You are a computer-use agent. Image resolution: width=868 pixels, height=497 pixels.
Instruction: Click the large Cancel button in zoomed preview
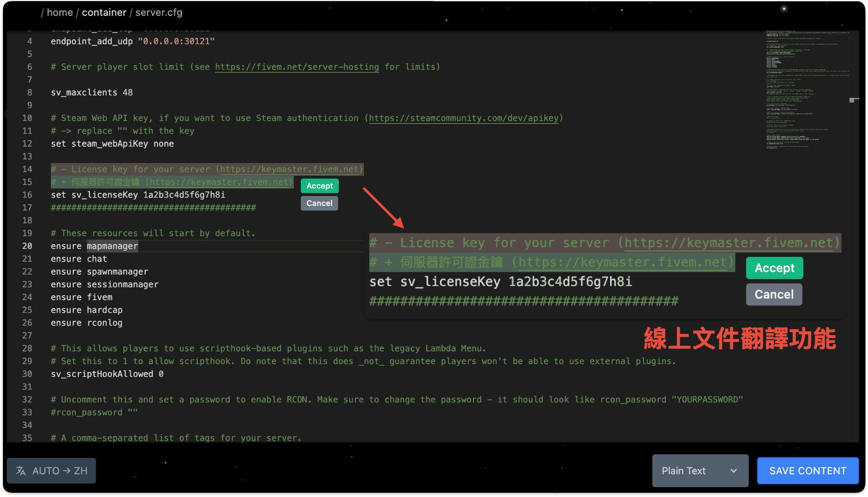pyautogui.click(x=774, y=294)
